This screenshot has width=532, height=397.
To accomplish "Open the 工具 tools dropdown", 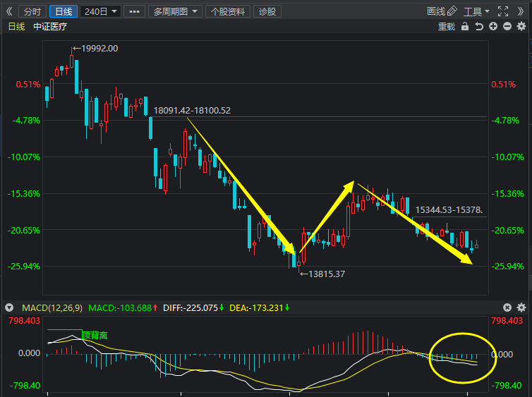I will click(x=476, y=11).
